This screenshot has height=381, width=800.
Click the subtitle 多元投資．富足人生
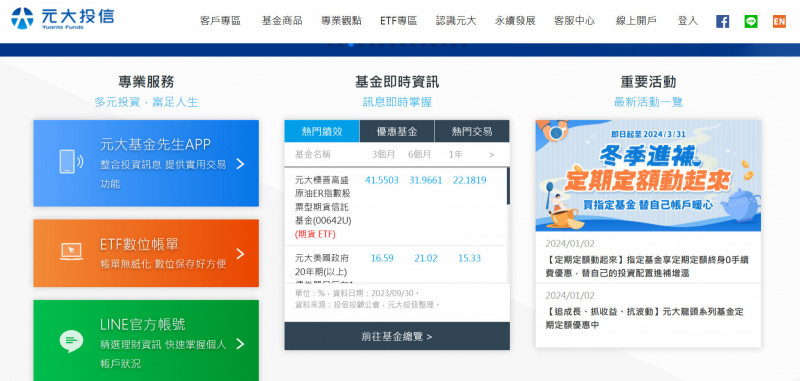(x=146, y=103)
